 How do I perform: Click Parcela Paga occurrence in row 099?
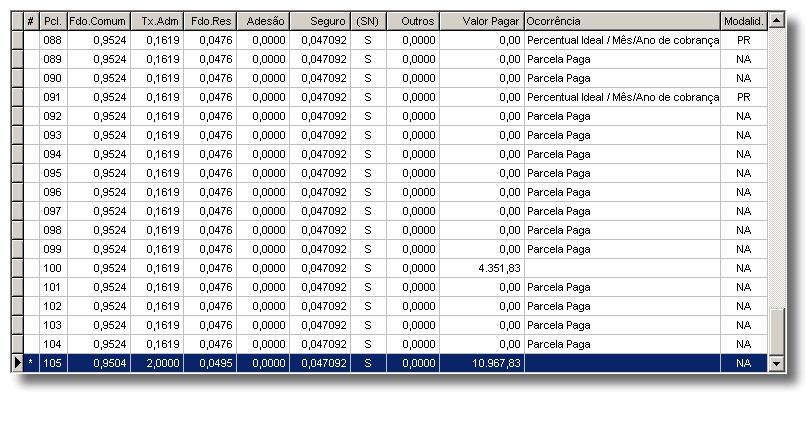tap(622, 250)
